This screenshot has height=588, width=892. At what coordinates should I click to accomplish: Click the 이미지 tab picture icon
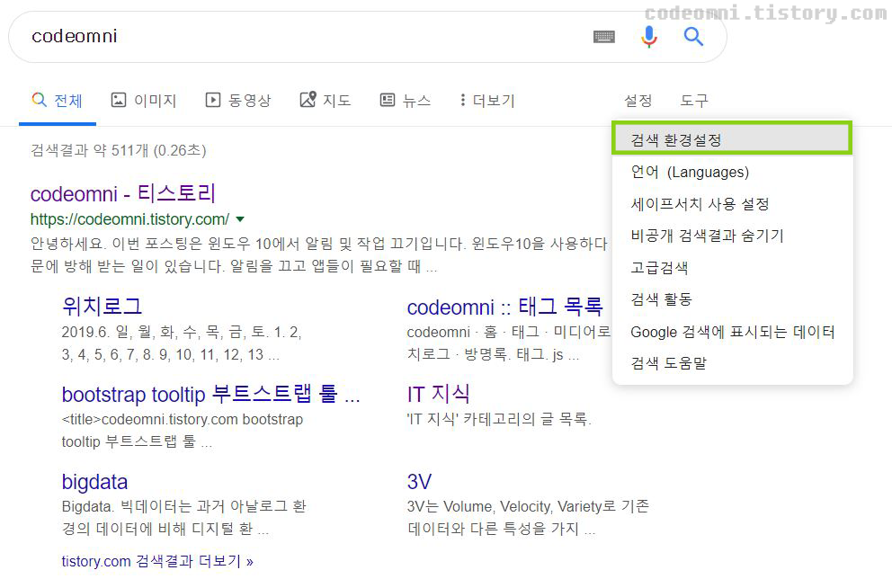[119, 100]
